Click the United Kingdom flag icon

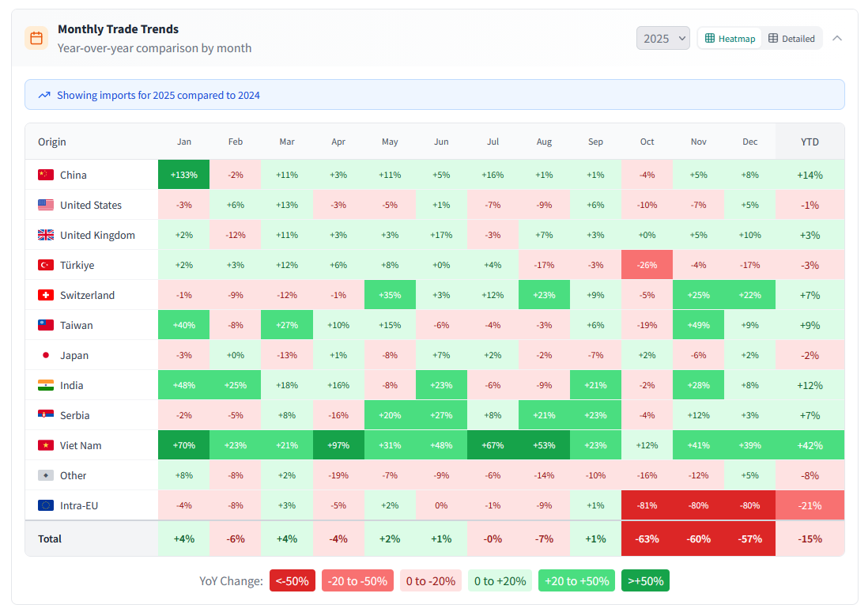pyautogui.click(x=46, y=234)
